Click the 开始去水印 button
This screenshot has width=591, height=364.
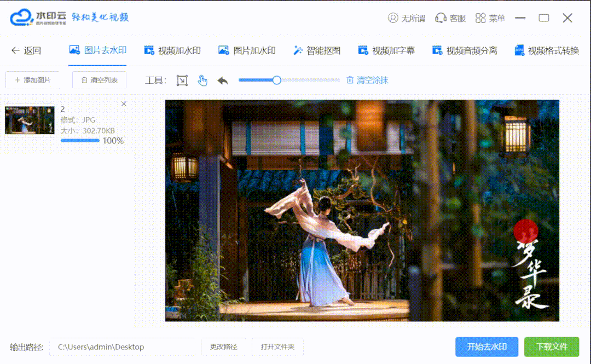486,347
